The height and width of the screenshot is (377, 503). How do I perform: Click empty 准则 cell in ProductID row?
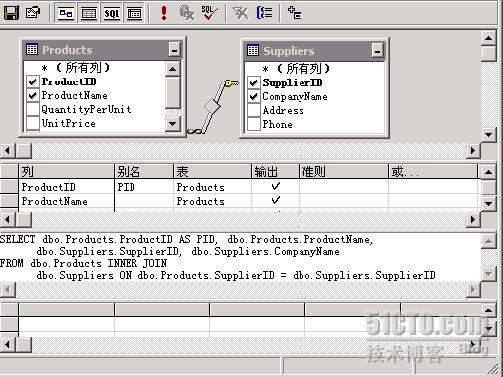[344, 187]
